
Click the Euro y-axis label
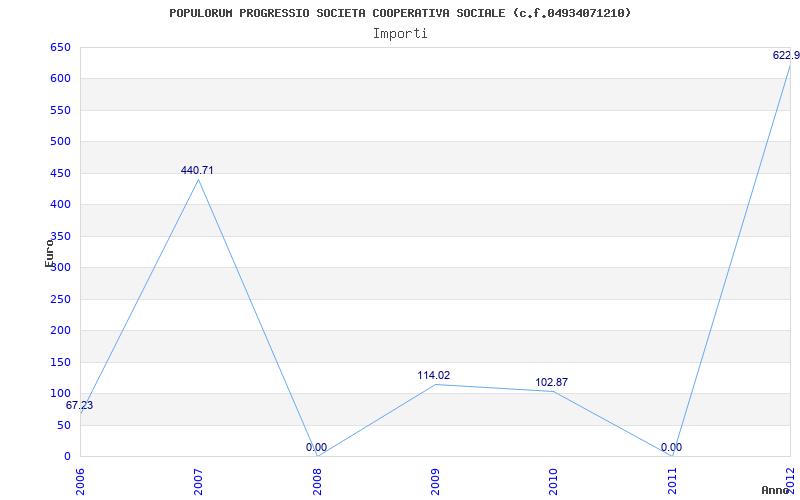click(x=49, y=252)
